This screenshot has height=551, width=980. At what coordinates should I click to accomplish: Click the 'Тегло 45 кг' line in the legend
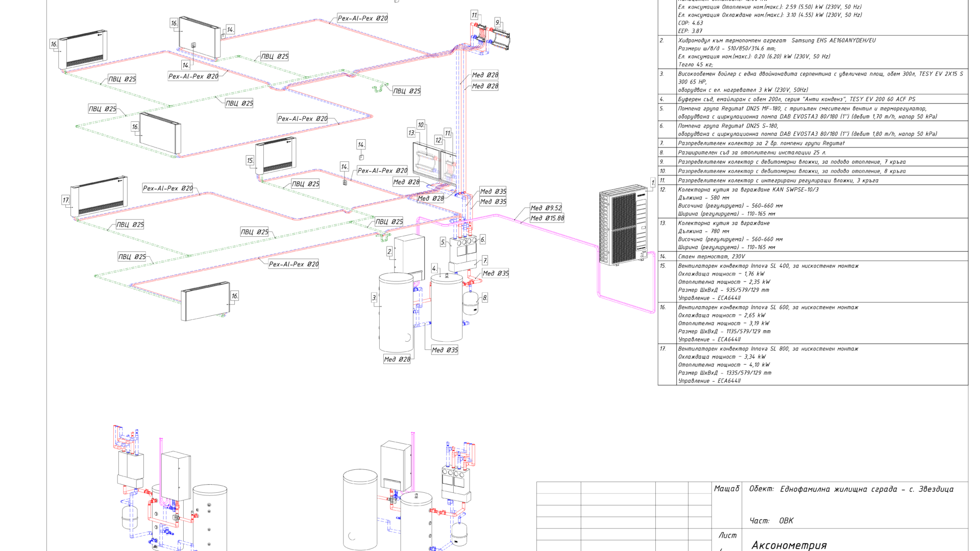click(x=695, y=65)
